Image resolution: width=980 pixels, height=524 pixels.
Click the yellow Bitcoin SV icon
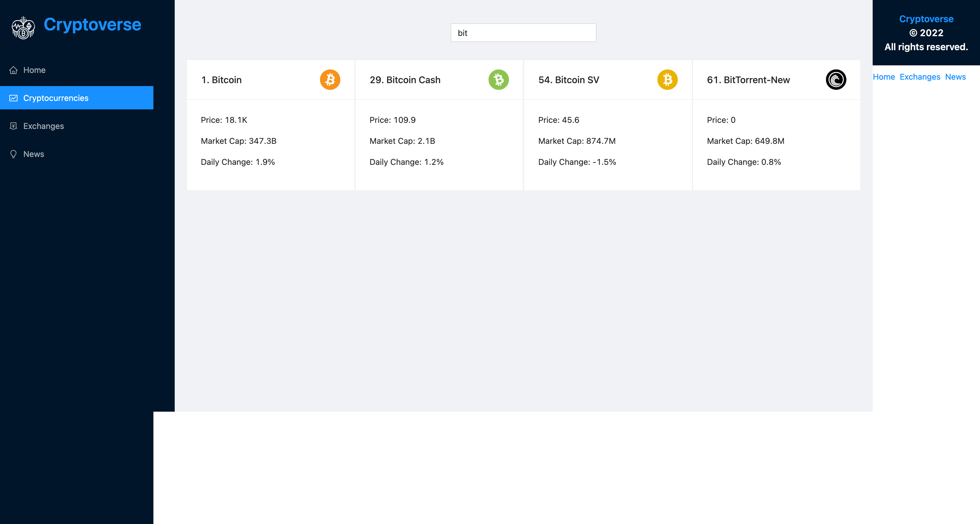point(667,80)
